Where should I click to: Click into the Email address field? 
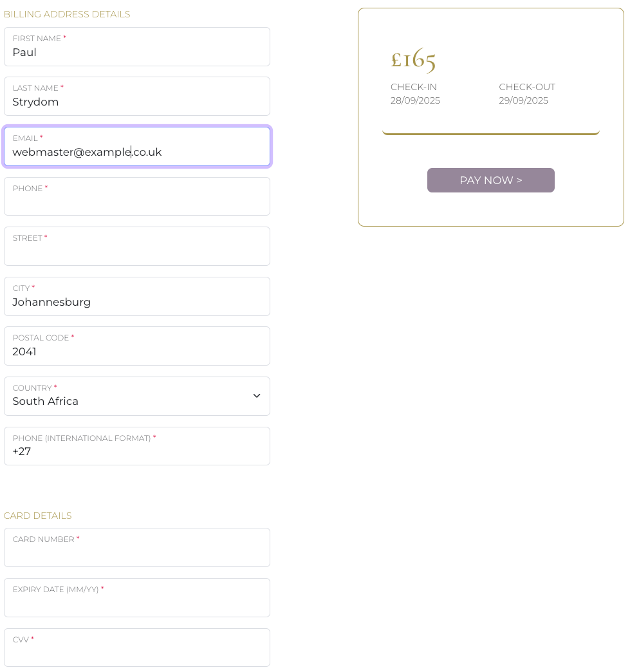[x=137, y=147]
